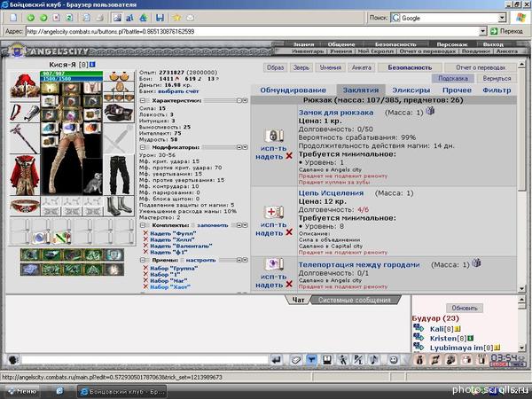Screen dimensions: 532x399
Task: Click the blue mana bar 1500/1500
Action: pos(71,78)
